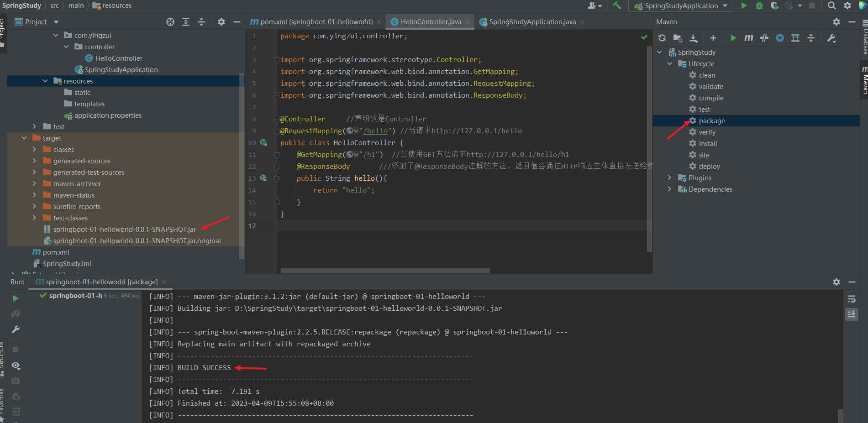Switch to pom.xml editor tab
The width and height of the screenshot is (868, 423).
[x=316, y=22]
